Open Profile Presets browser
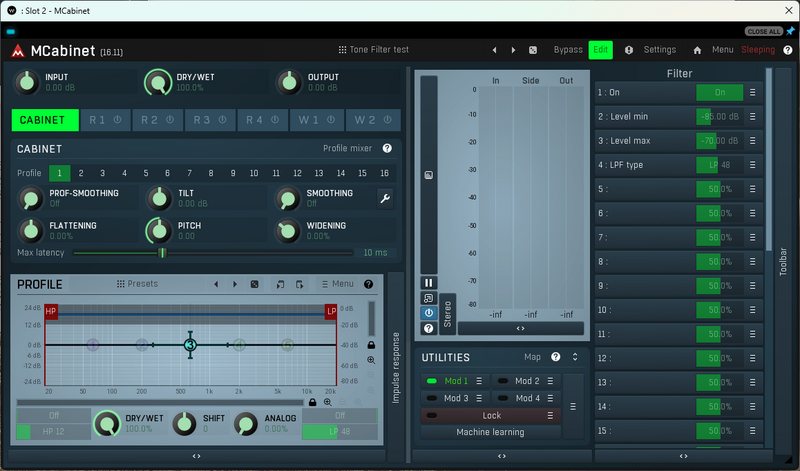The width and height of the screenshot is (800, 471). 137,284
